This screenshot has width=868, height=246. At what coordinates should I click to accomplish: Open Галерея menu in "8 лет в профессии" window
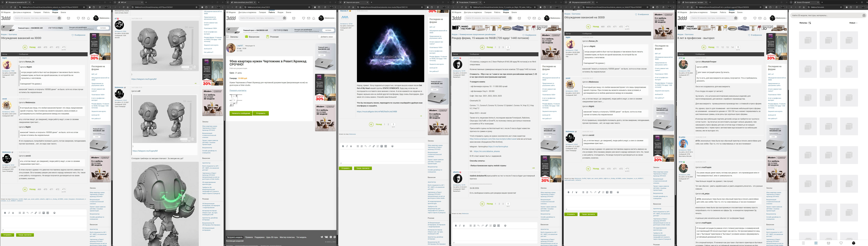714,12
